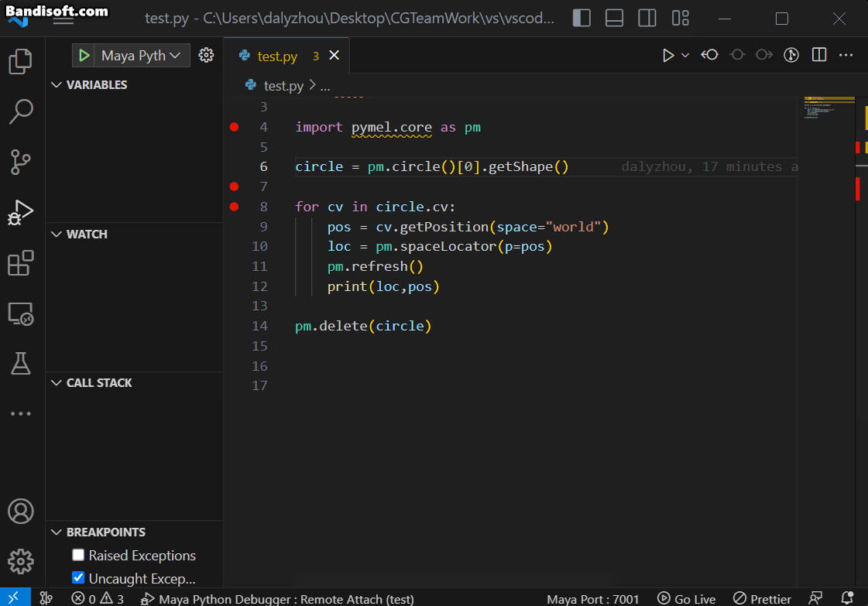Click Maya Port : 7001 status item
This screenshot has height=606, width=868.
593,599
